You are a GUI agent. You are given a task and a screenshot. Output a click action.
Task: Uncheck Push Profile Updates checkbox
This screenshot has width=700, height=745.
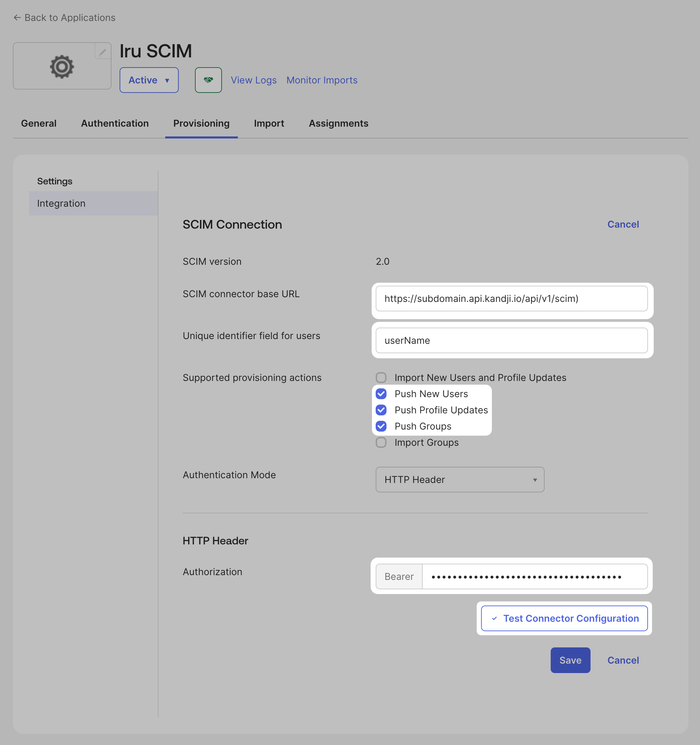click(x=381, y=410)
